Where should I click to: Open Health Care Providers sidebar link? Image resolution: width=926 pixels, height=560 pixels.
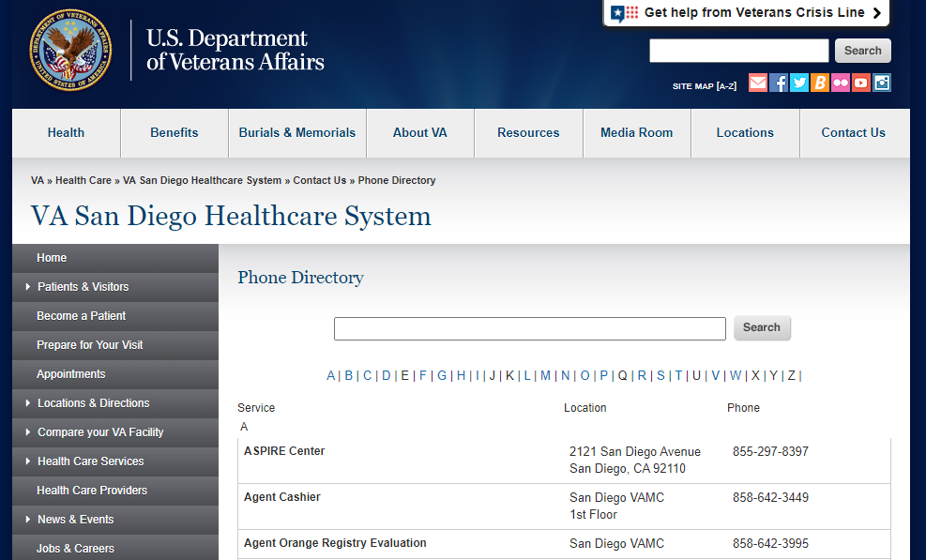click(x=92, y=491)
